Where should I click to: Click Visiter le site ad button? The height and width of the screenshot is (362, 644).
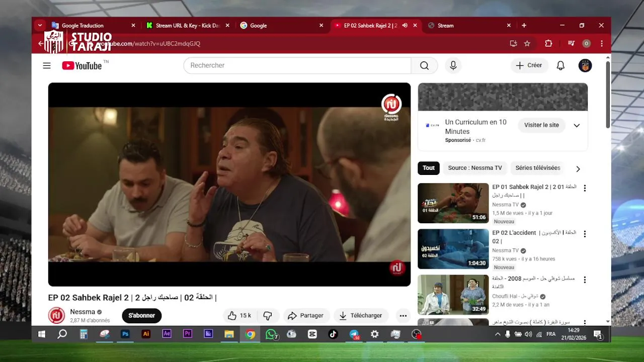click(541, 125)
